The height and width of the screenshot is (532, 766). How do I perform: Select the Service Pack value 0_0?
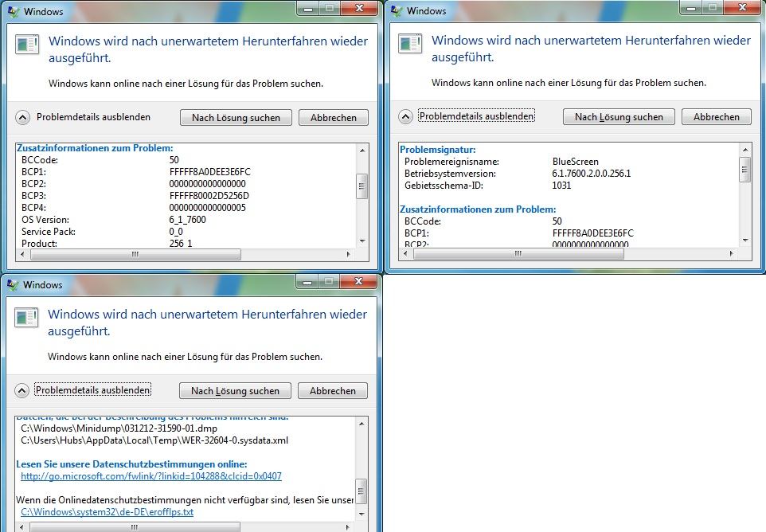tap(176, 232)
